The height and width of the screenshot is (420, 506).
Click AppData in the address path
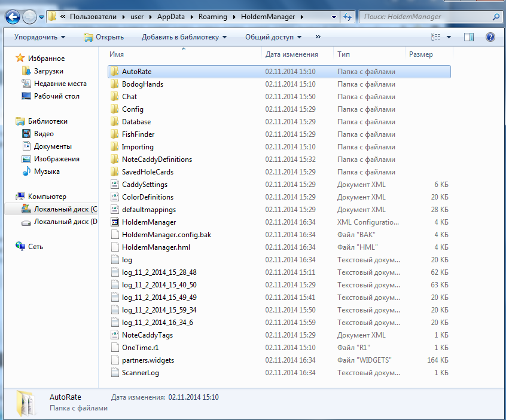point(171,17)
